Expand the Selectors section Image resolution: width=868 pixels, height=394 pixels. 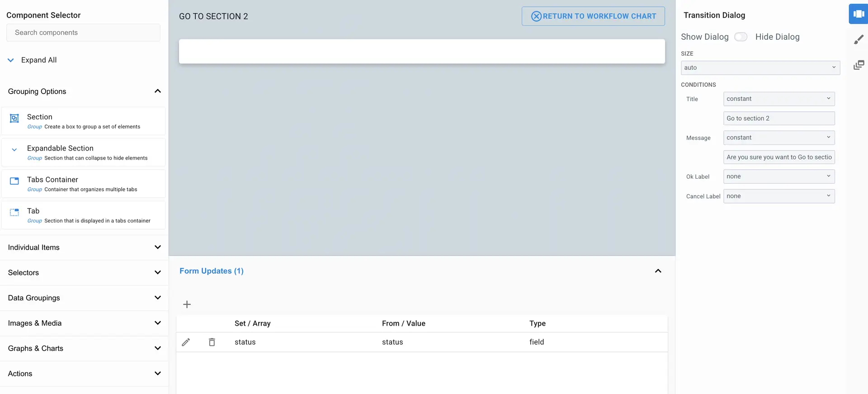(x=84, y=273)
